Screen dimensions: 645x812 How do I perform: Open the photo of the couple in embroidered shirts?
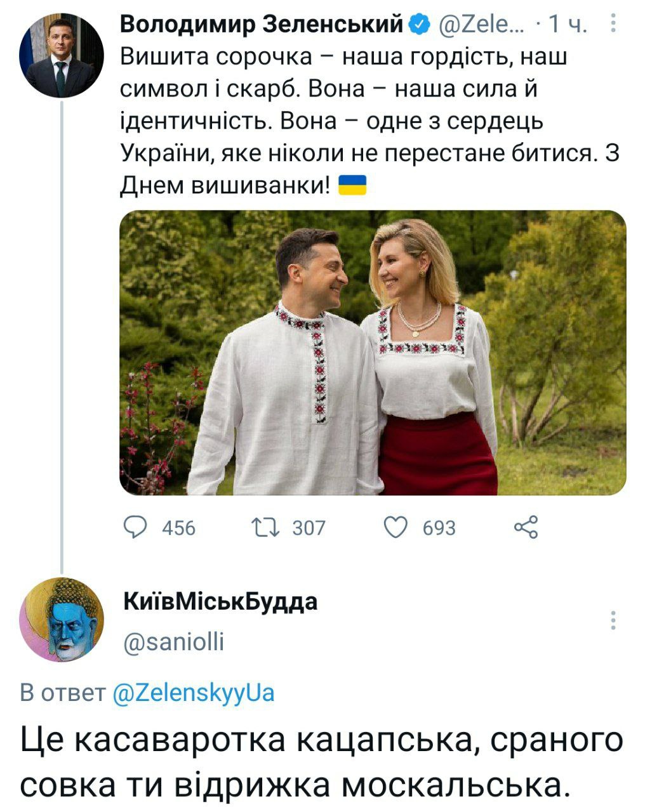point(373,352)
